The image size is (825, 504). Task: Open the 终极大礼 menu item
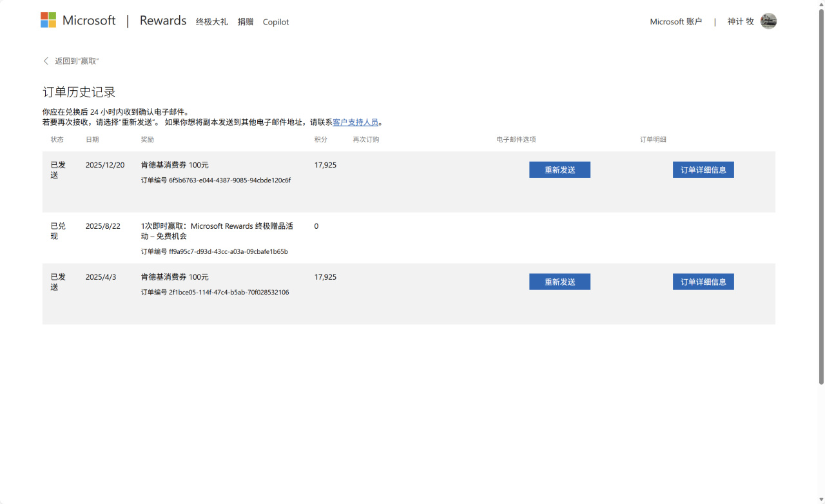[x=212, y=22]
